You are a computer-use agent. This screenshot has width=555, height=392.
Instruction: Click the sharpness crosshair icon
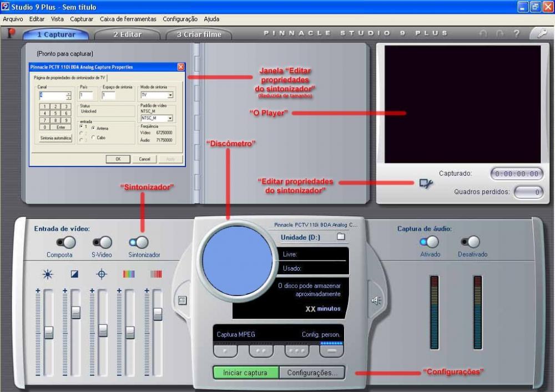(102, 274)
